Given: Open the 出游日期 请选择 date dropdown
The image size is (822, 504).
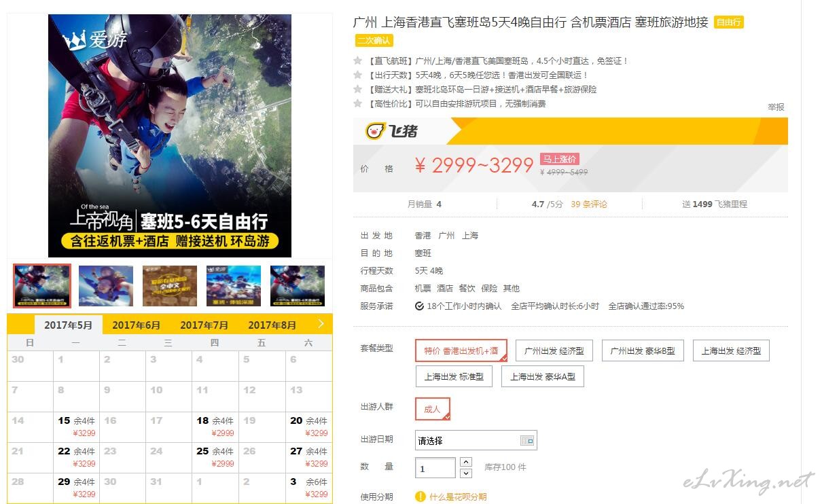Looking at the screenshot, I should tap(476, 440).
